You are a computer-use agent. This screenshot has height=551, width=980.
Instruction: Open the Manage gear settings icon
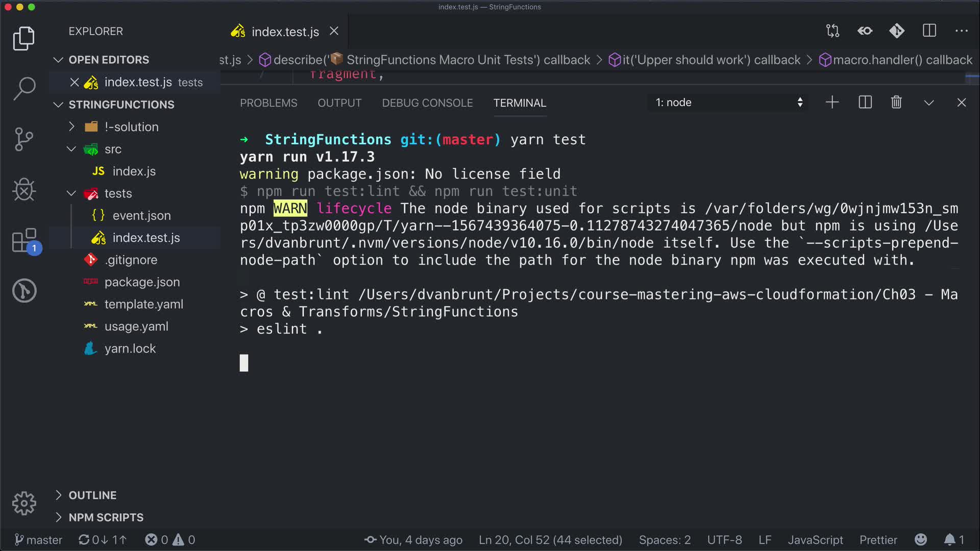click(x=24, y=504)
